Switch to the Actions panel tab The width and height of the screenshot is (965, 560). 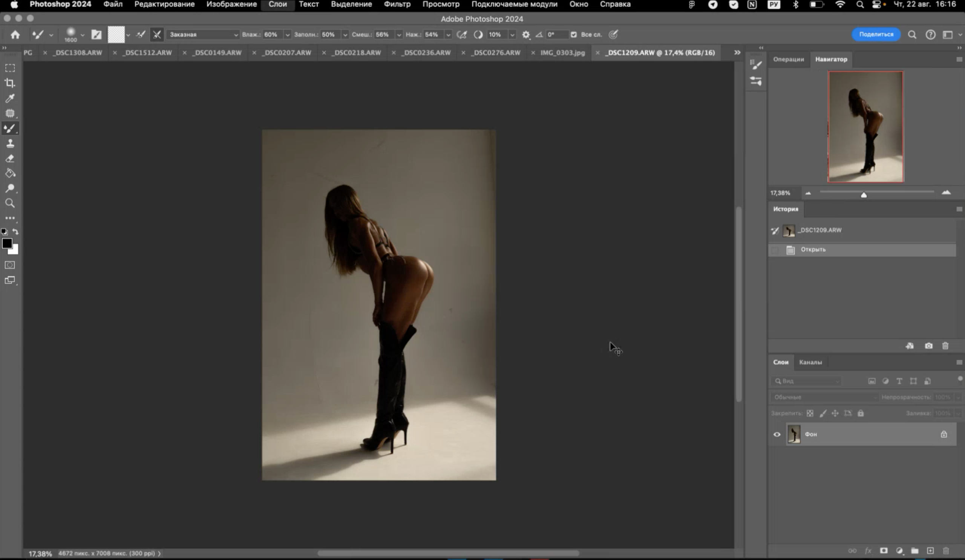pyautogui.click(x=789, y=59)
